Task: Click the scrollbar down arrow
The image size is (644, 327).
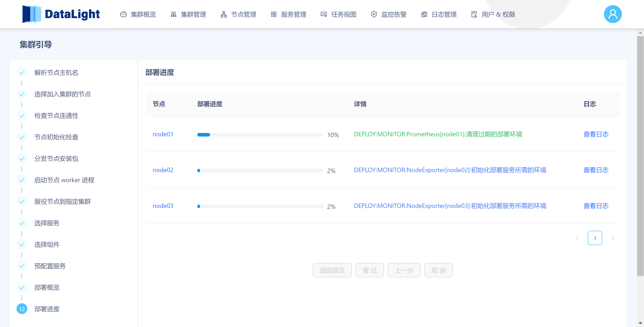Action: (x=640, y=323)
